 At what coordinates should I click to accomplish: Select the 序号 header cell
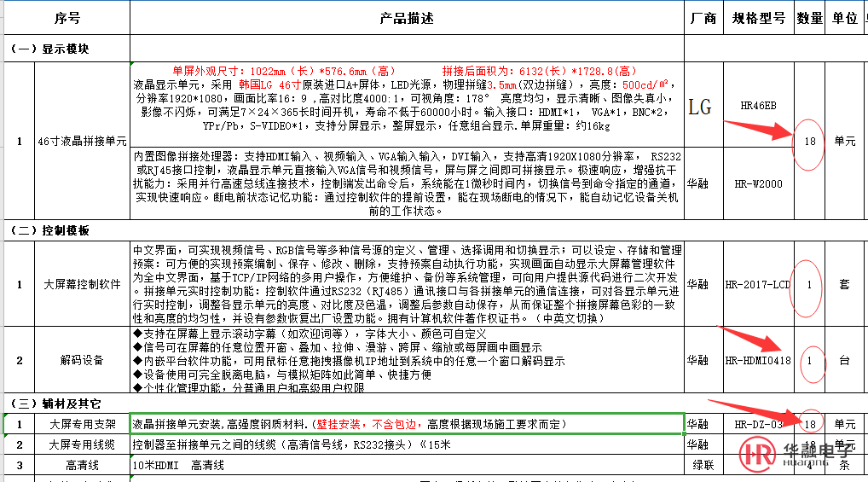(x=67, y=18)
